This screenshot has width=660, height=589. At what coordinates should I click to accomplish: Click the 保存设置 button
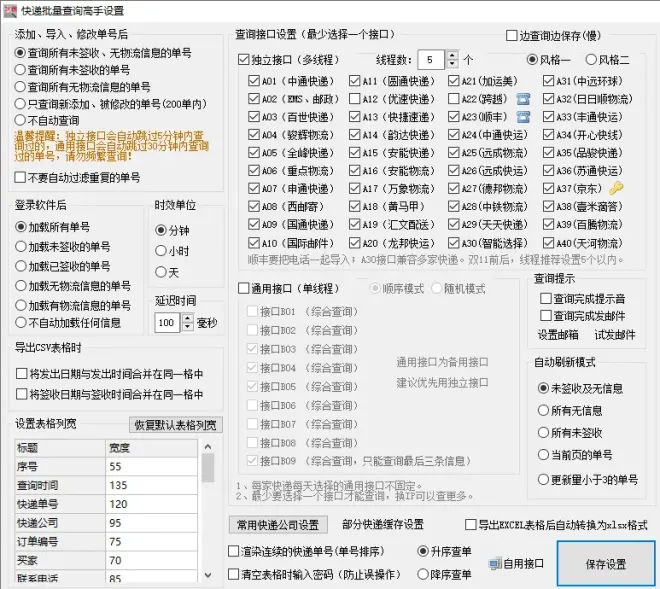(606, 563)
